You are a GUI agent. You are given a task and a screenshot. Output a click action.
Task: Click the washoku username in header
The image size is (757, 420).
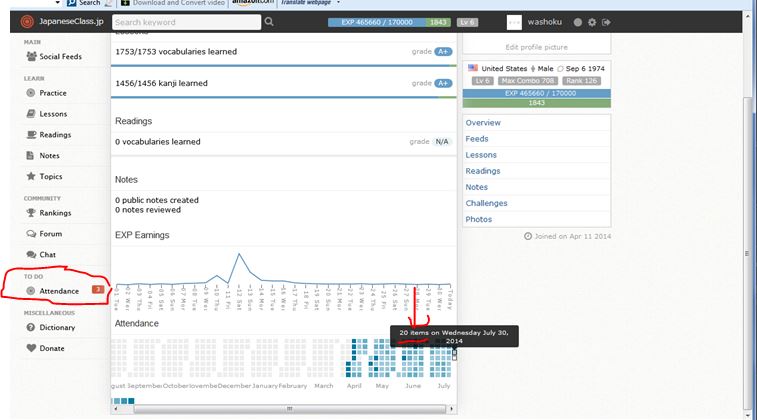[547, 22]
